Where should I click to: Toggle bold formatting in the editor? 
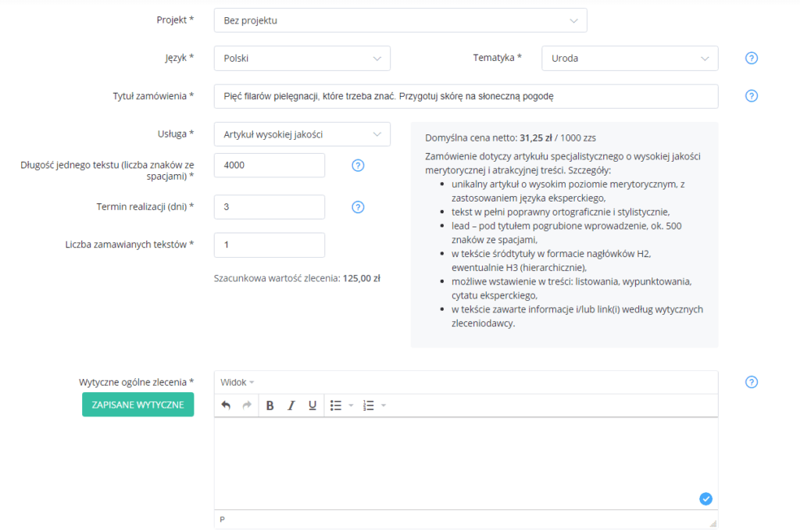click(x=270, y=405)
